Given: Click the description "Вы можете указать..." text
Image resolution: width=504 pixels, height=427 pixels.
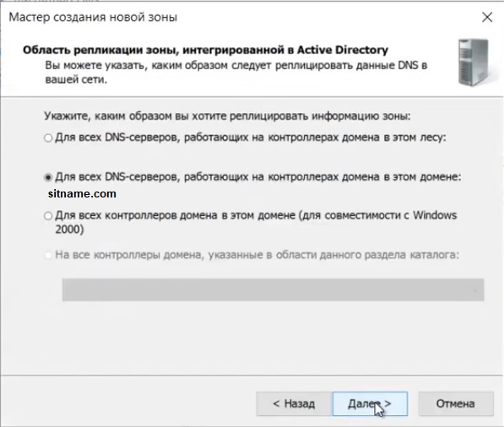Looking at the screenshot, I should coord(236,73).
